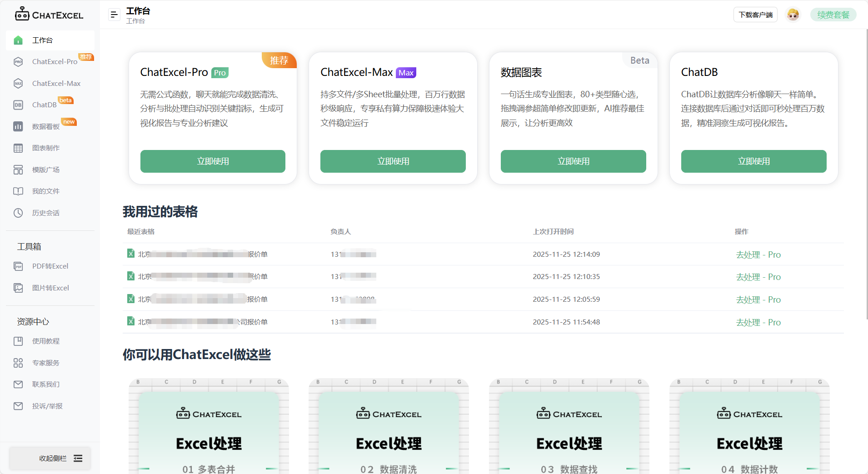This screenshot has height=474, width=868.
Task: Toggle the sidebar with the hamburger icon
Action: click(114, 14)
